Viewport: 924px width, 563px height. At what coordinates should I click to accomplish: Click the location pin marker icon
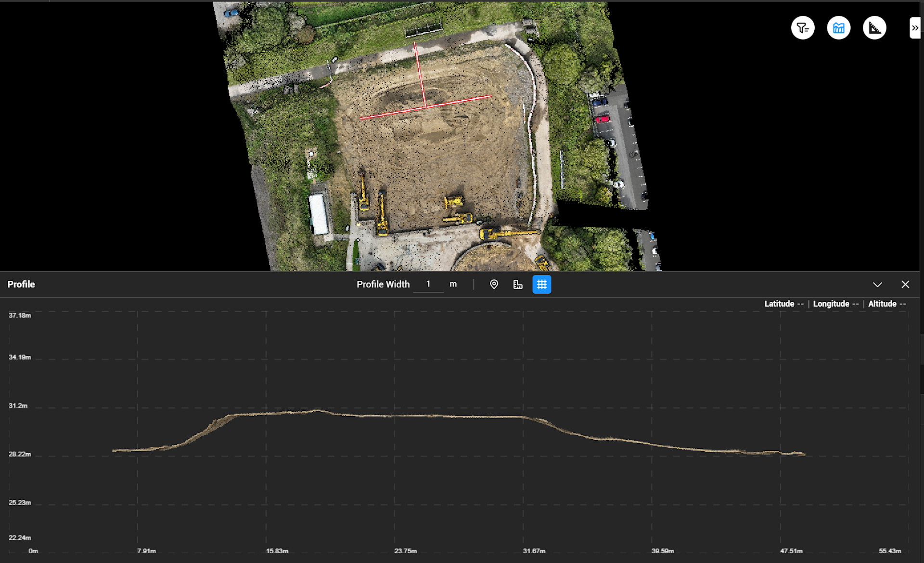(494, 285)
